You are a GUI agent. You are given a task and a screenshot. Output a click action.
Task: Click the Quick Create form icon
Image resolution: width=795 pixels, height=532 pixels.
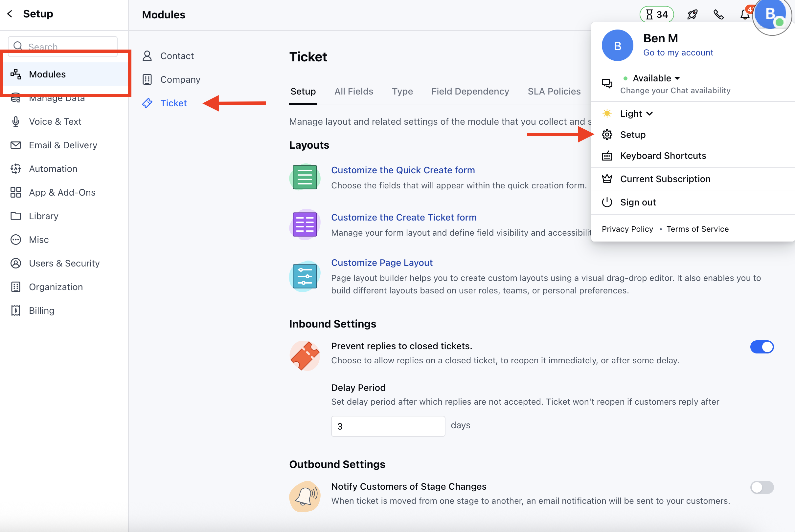coord(305,177)
